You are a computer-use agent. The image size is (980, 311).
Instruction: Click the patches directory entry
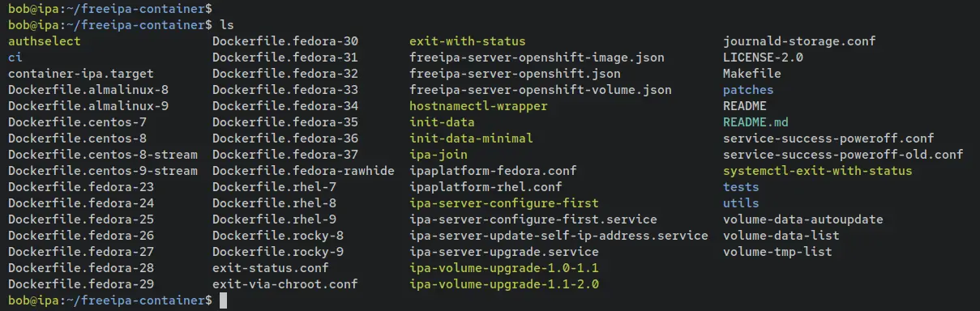coord(748,90)
